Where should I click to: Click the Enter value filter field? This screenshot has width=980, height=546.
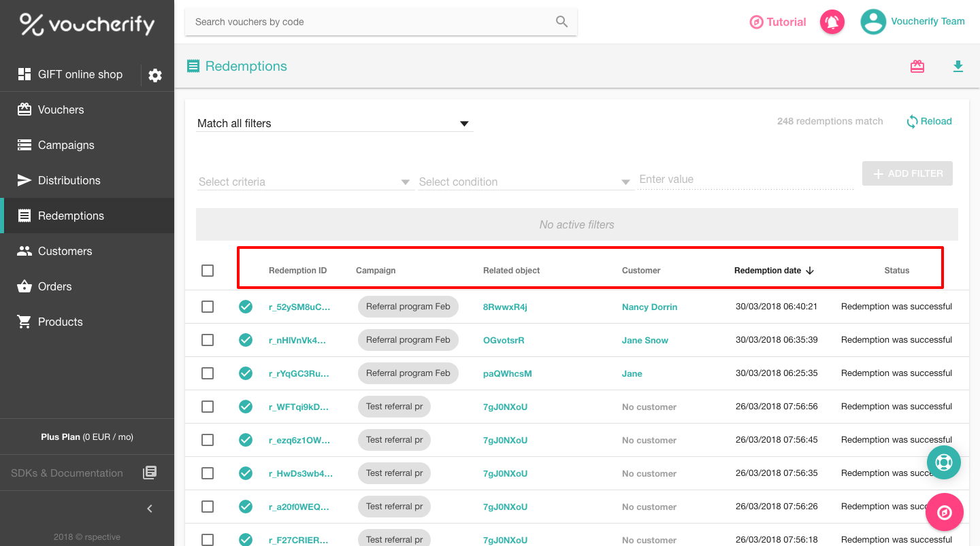tap(746, 180)
